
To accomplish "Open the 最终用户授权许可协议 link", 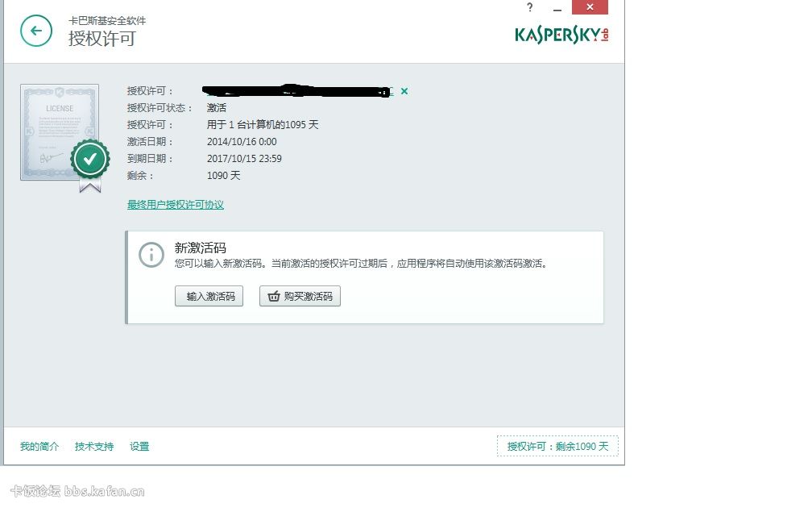I will (176, 205).
